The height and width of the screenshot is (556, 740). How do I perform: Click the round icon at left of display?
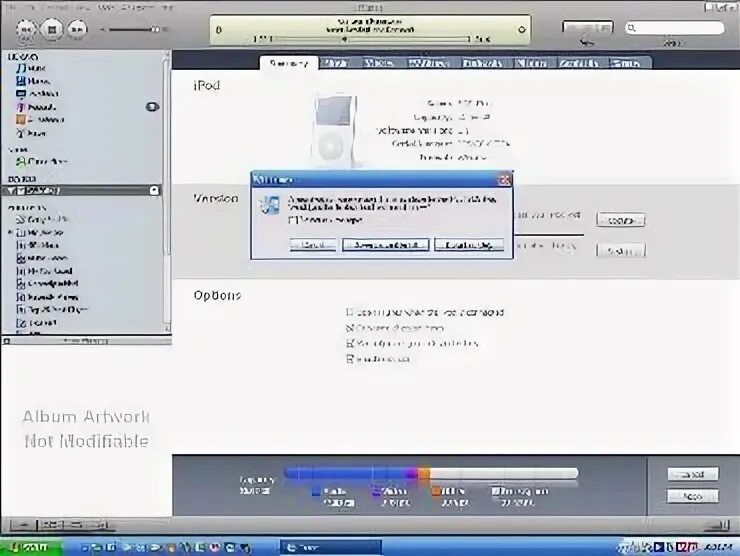coord(219,30)
